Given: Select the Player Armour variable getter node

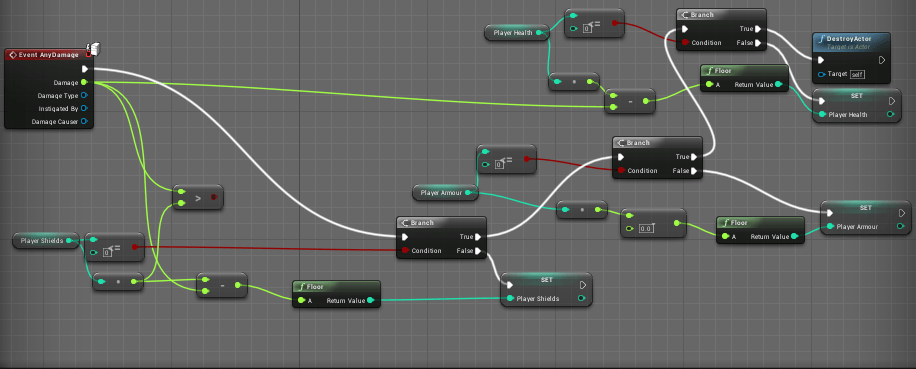Looking at the screenshot, I should (x=445, y=193).
